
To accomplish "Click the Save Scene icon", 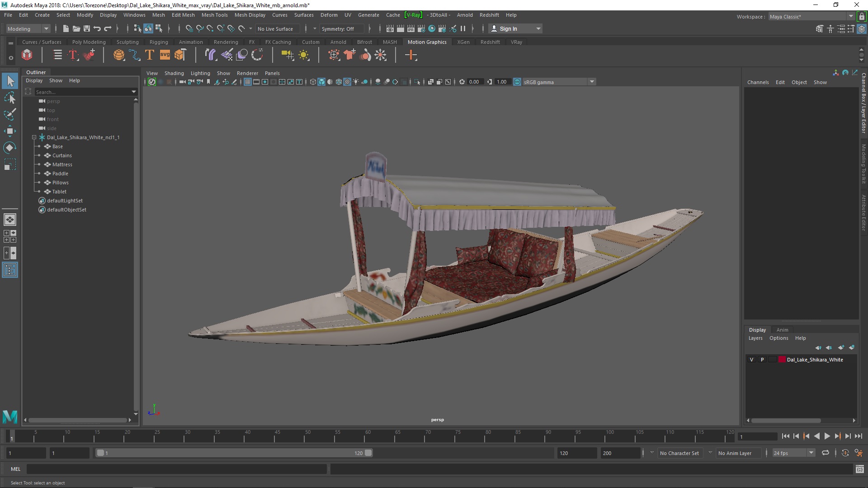I will click(87, 28).
